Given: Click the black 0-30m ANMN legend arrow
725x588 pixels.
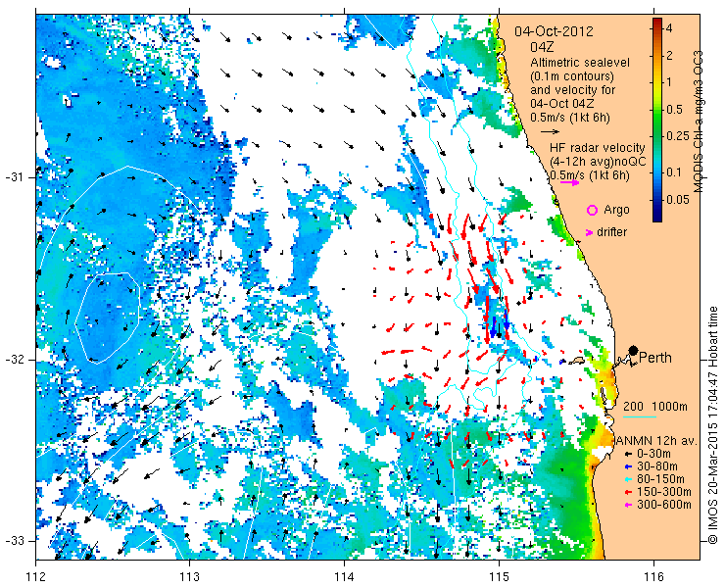Looking at the screenshot, I should (627, 455).
